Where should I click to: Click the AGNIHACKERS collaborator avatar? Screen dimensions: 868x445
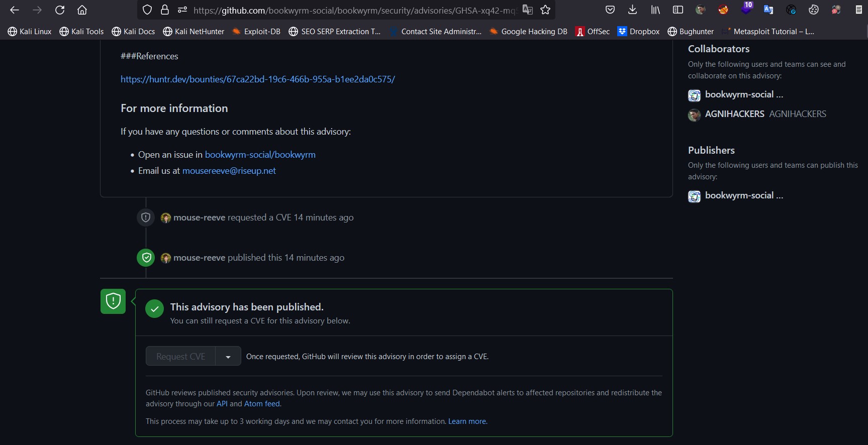694,115
